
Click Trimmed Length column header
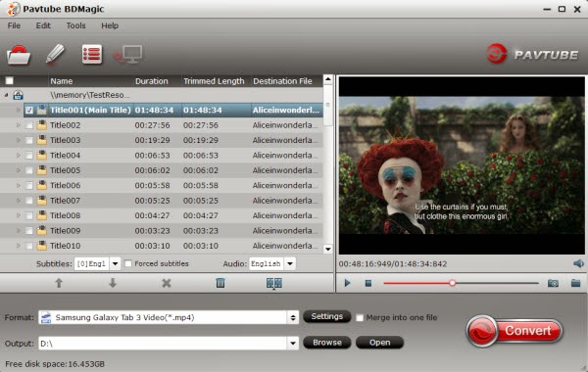pos(214,81)
